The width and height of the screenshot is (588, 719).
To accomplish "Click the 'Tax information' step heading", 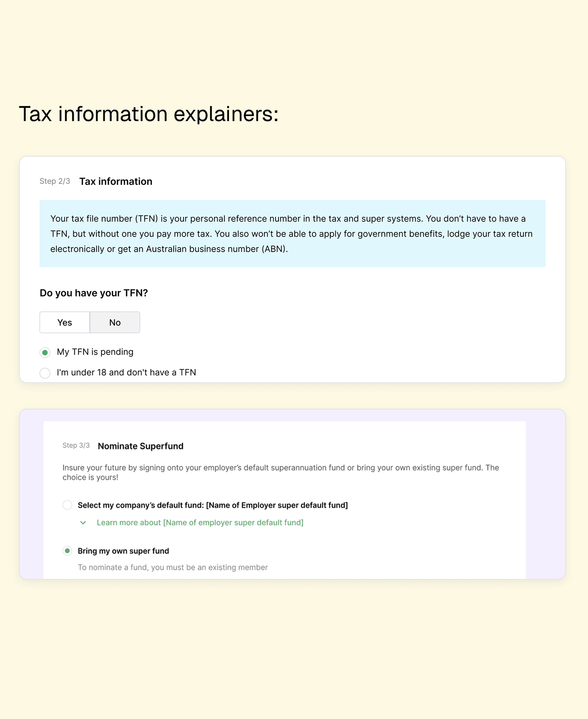I will click(x=116, y=182).
